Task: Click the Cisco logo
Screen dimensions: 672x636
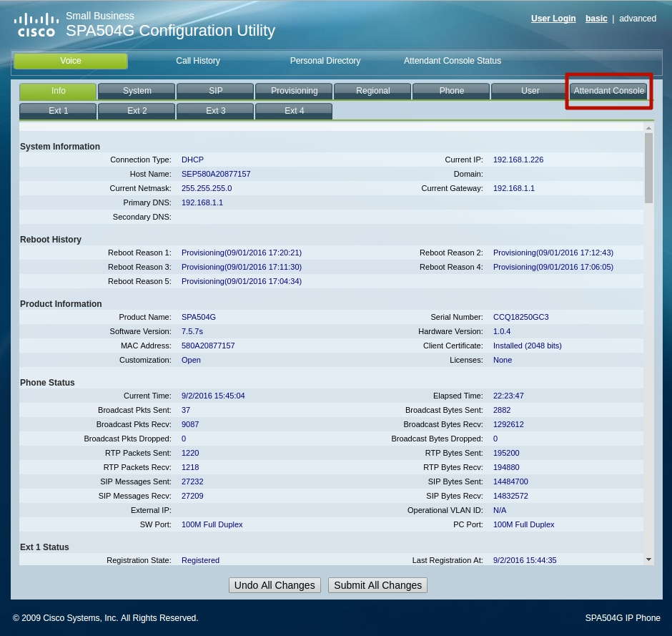Action: [36, 25]
